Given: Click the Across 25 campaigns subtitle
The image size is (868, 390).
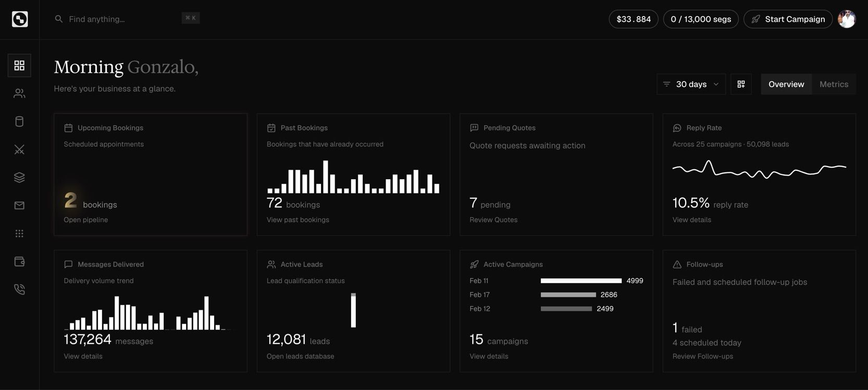Looking at the screenshot, I should [x=730, y=144].
